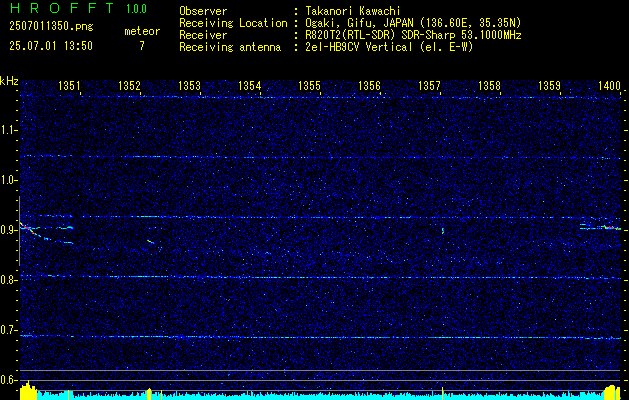Click the 1357 time axis marker
The image size is (629, 400).
coord(429,85)
